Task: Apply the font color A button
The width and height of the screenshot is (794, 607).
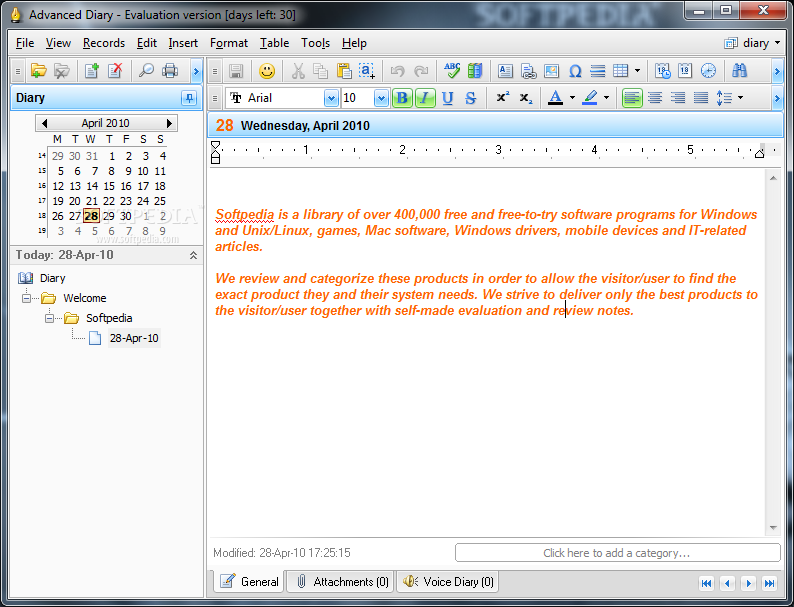Action: [555, 98]
